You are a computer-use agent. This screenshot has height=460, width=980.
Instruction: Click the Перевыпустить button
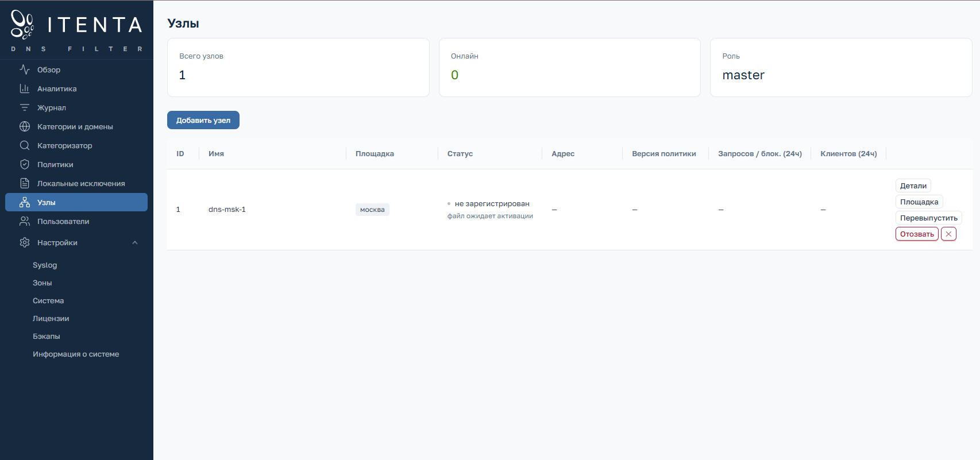(929, 218)
